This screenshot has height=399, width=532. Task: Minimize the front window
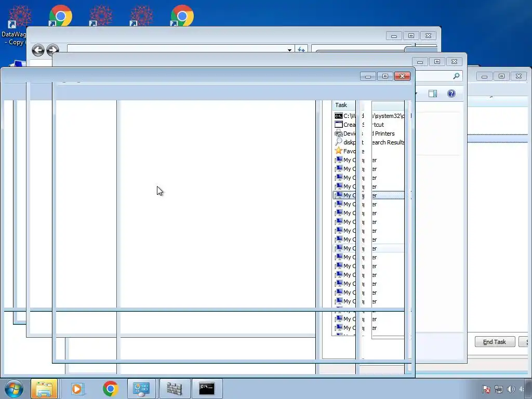click(368, 76)
